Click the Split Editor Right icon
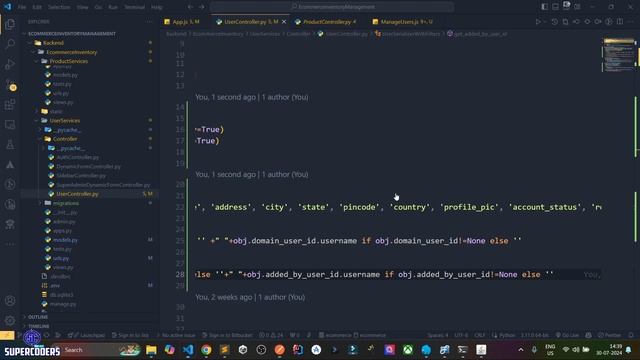 [x=620, y=22]
